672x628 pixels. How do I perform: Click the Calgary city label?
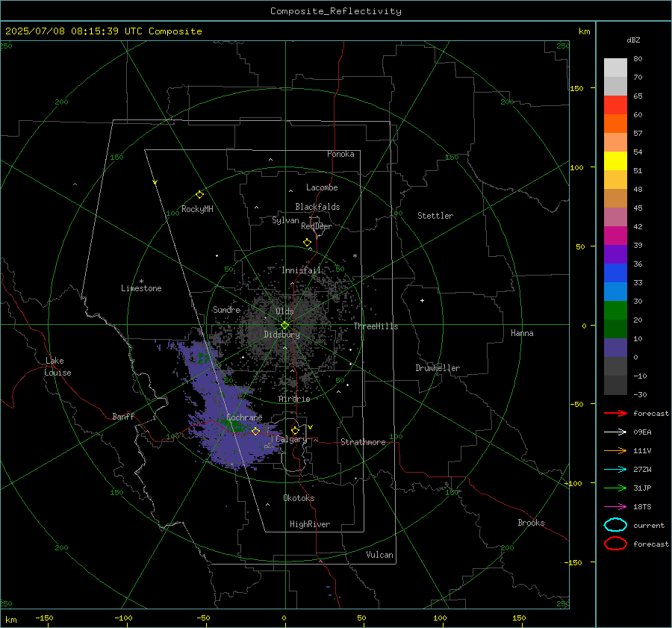(291, 439)
